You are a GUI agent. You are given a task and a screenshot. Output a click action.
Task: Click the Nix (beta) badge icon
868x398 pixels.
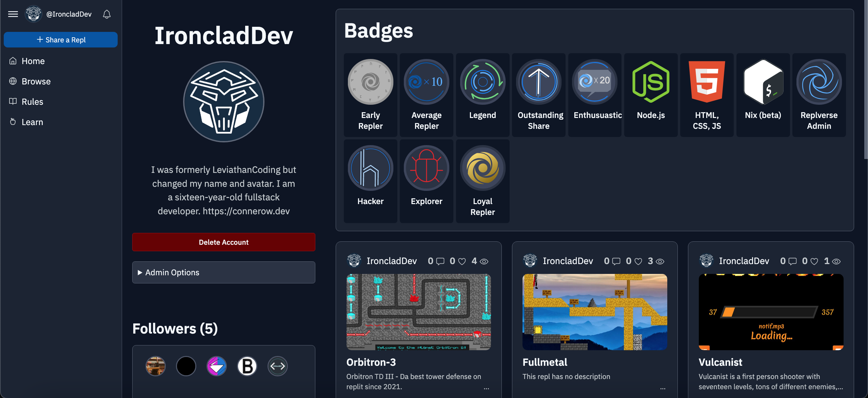(x=763, y=82)
